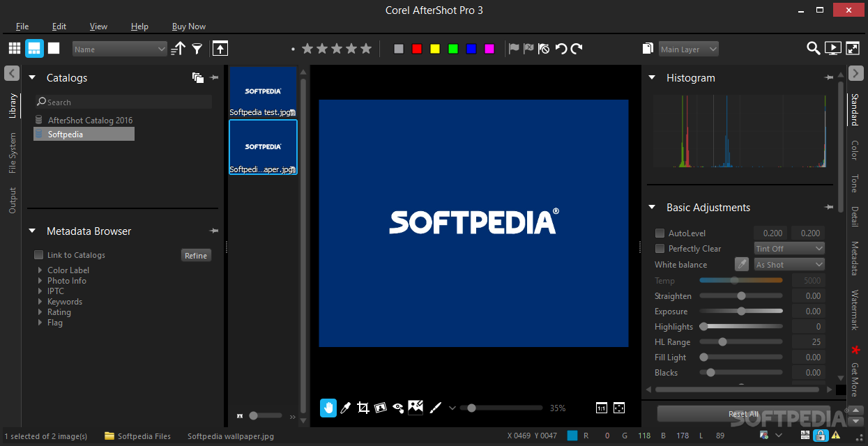The width and height of the screenshot is (868, 446).
Task: Open the Name sort dropdown
Action: coord(120,49)
